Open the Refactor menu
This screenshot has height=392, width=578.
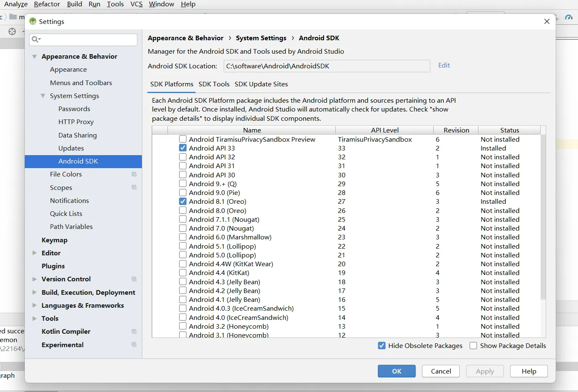coord(47,4)
